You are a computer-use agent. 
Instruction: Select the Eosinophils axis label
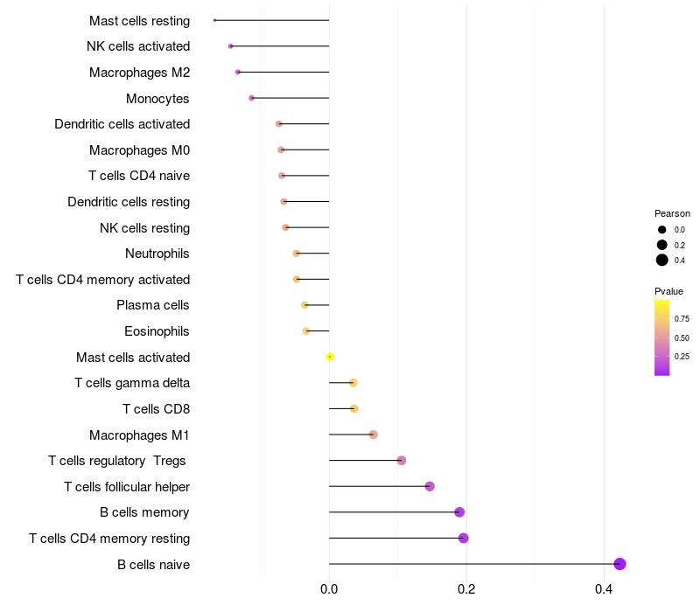pos(157,331)
